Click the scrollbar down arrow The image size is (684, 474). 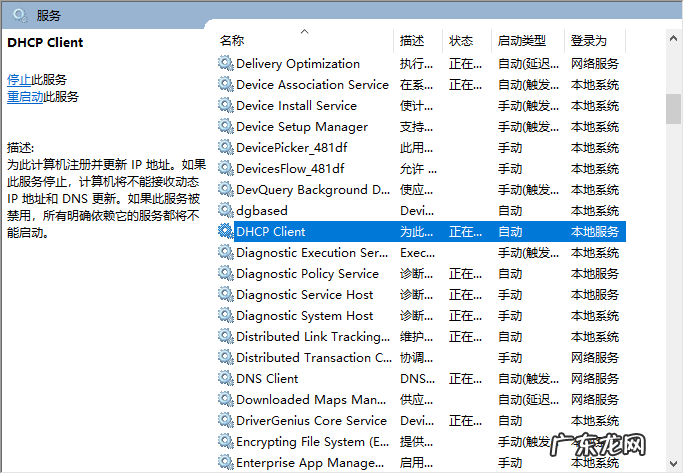pyautogui.click(x=674, y=464)
